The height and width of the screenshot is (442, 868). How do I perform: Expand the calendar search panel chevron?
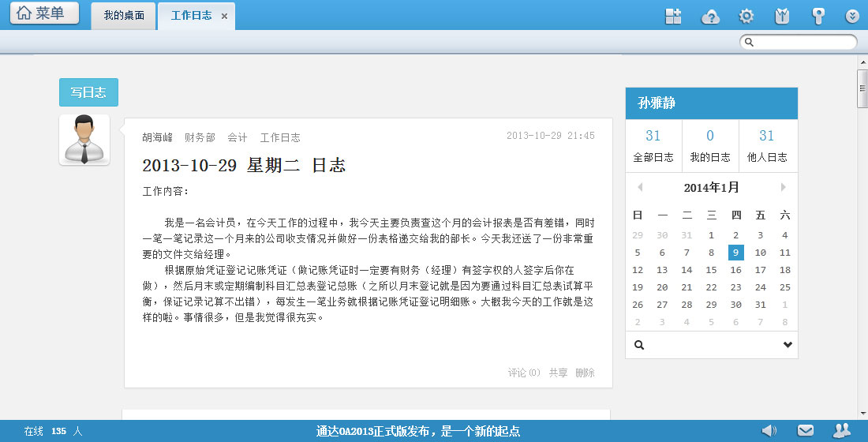[787, 345]
